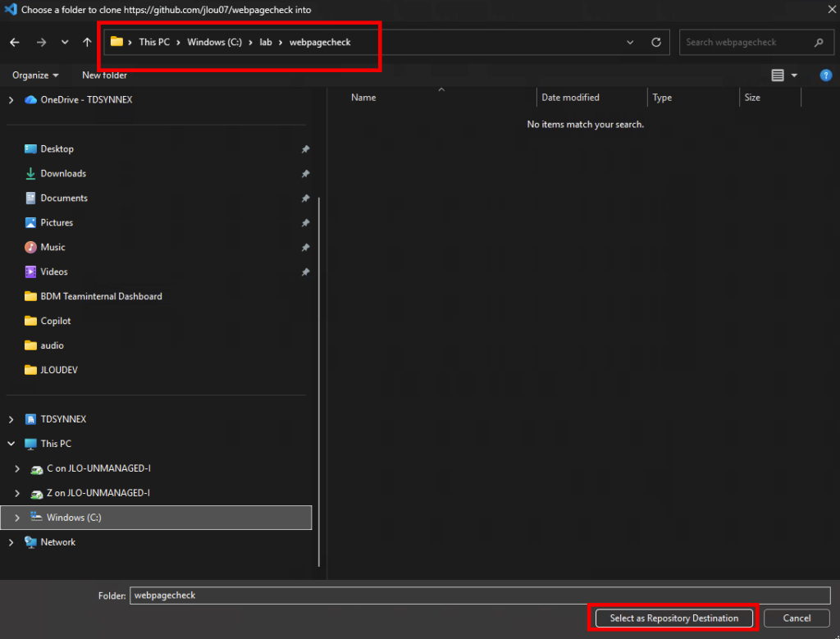Screen dimensions: 840x639
Task: Select This PC in navigation pane
Action: tap(56, 444)
